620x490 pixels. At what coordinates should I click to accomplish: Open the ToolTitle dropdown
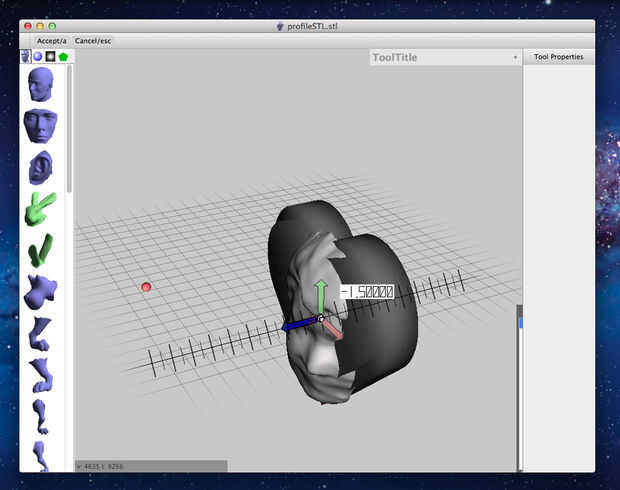click(446, 58)
